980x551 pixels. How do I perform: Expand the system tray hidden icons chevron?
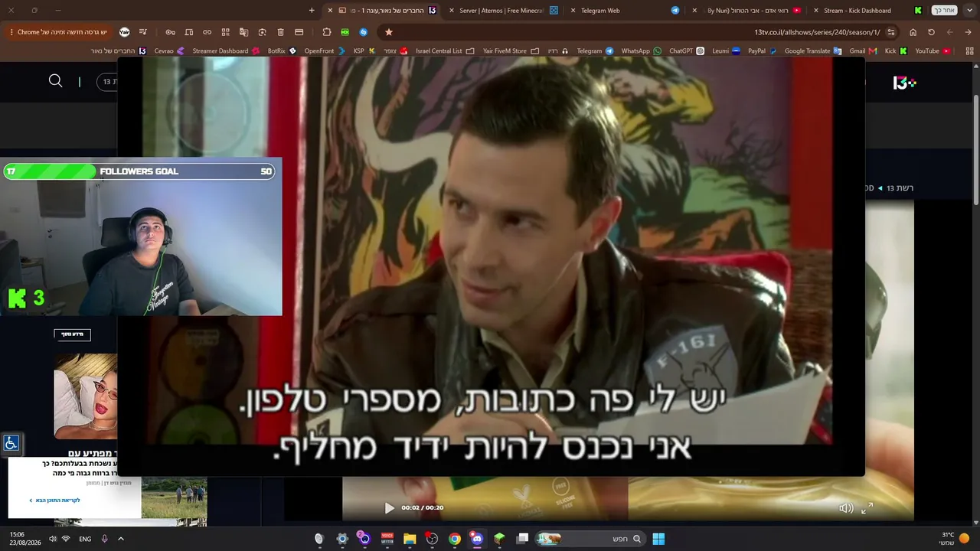click(x=121, y=539)
